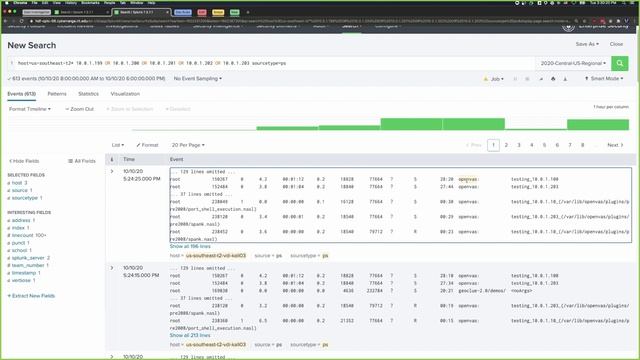The height and width of the screenshot is (360, 640).
Task: Click the school interesting field
Action: [x=20, y=250]
